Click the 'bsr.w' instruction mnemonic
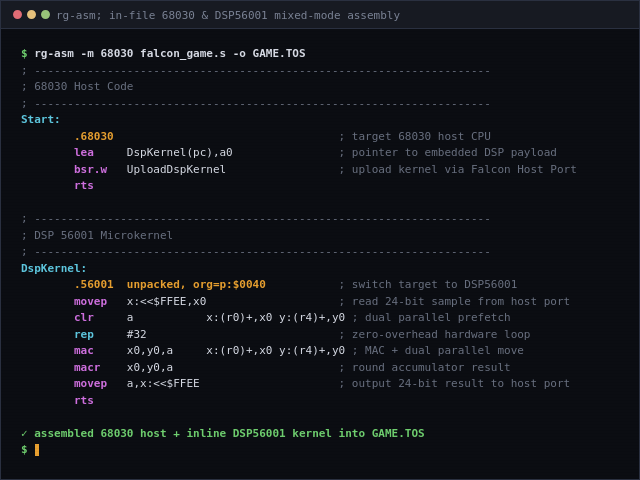The image size is (640, 480). tap(91, 169)
